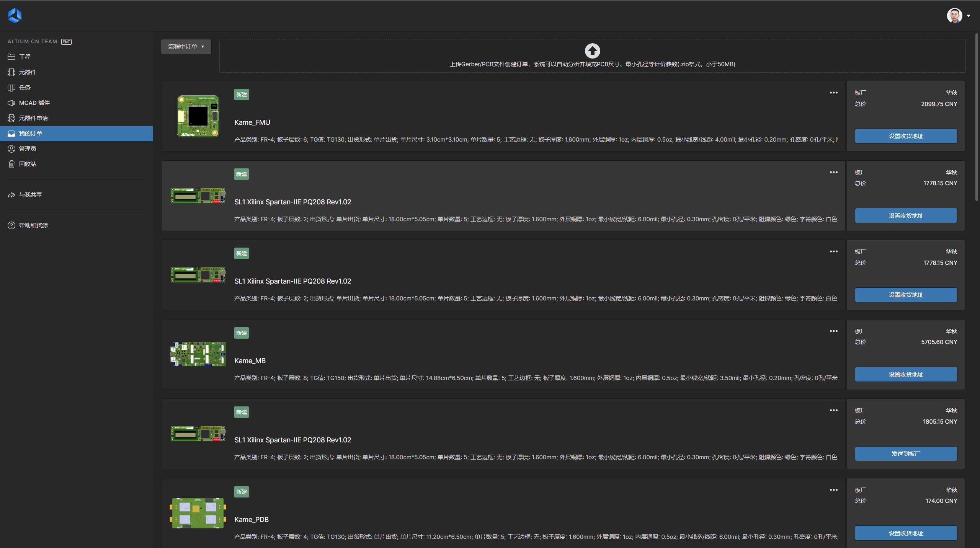This screenshot has width=980, height=548.
Task: Open the 回收站 trash section
Action: 28,164
